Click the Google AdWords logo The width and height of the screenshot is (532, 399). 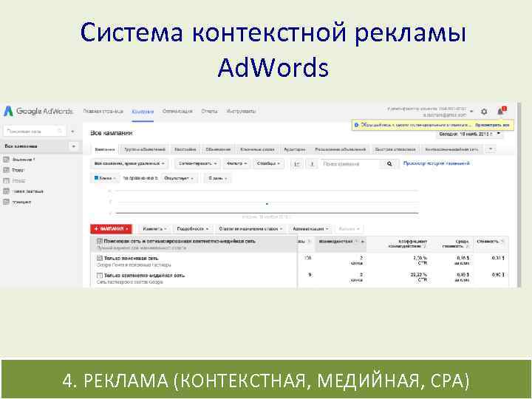38,112
